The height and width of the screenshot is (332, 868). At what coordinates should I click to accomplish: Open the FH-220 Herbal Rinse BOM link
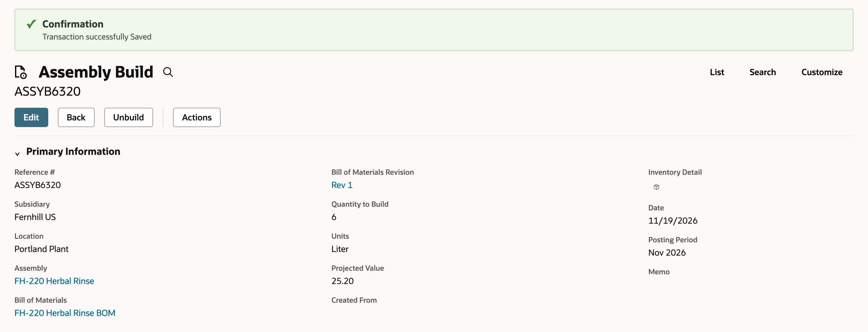(65, 313)
